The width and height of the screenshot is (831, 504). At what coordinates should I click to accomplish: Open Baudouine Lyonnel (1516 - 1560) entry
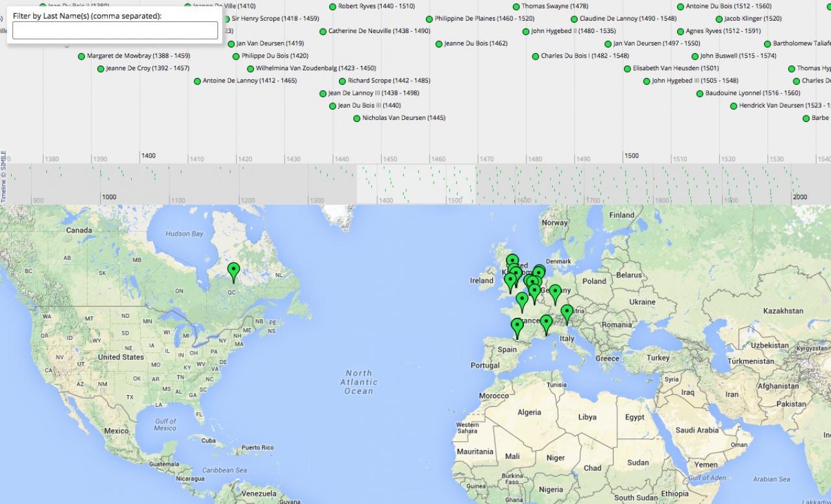pos(752,93)
